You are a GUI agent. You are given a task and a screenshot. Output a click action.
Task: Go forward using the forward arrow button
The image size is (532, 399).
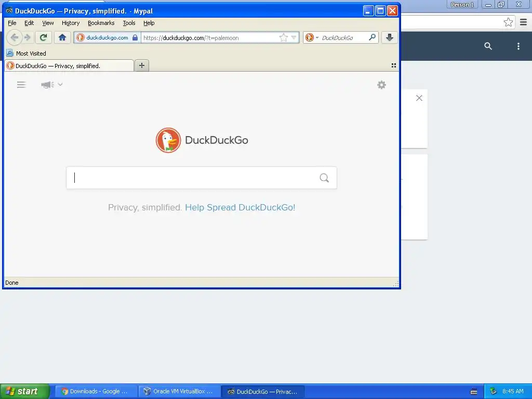click(x=28, y=37)
